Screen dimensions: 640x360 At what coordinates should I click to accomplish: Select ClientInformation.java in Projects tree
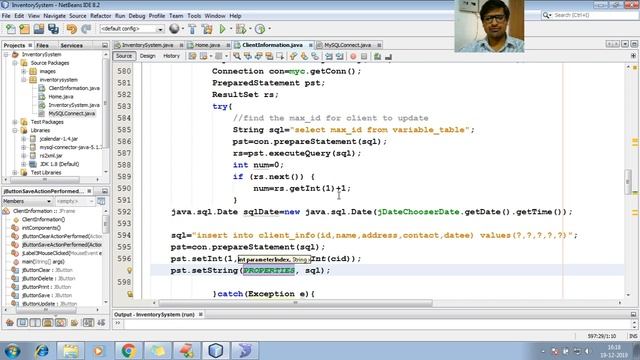coord(74,88)
